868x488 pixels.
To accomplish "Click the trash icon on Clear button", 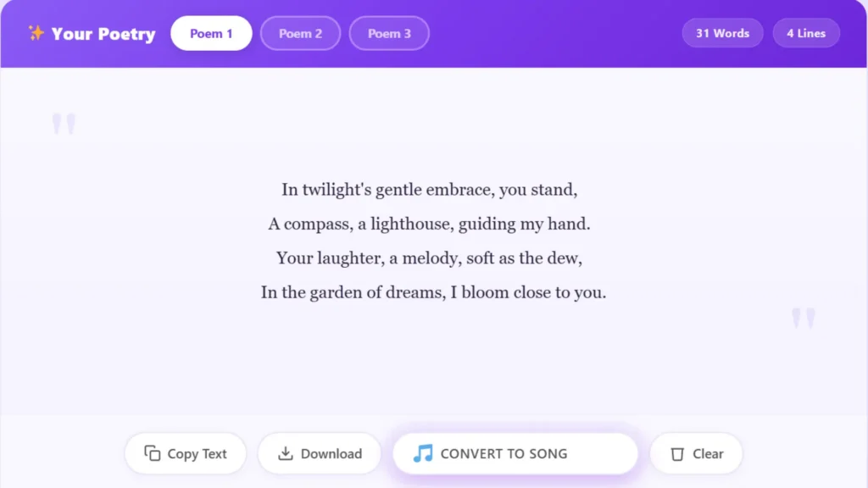I will [678, 453].
